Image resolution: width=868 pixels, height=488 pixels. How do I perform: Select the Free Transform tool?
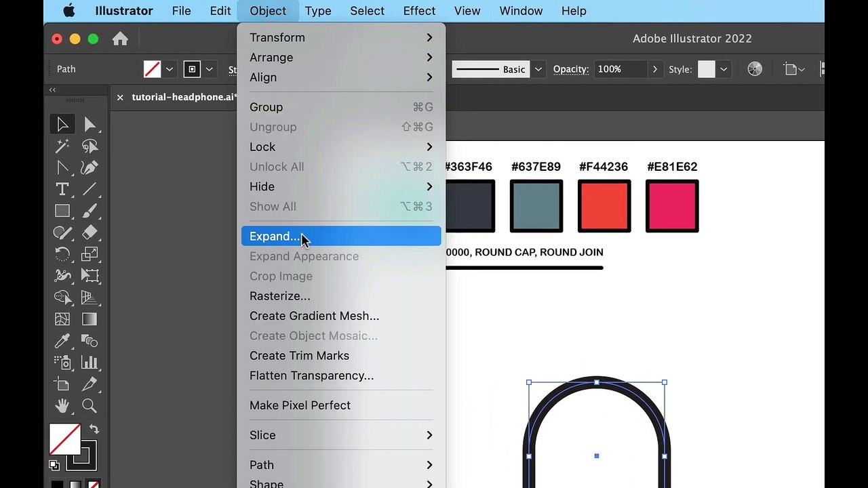(90, 276)
